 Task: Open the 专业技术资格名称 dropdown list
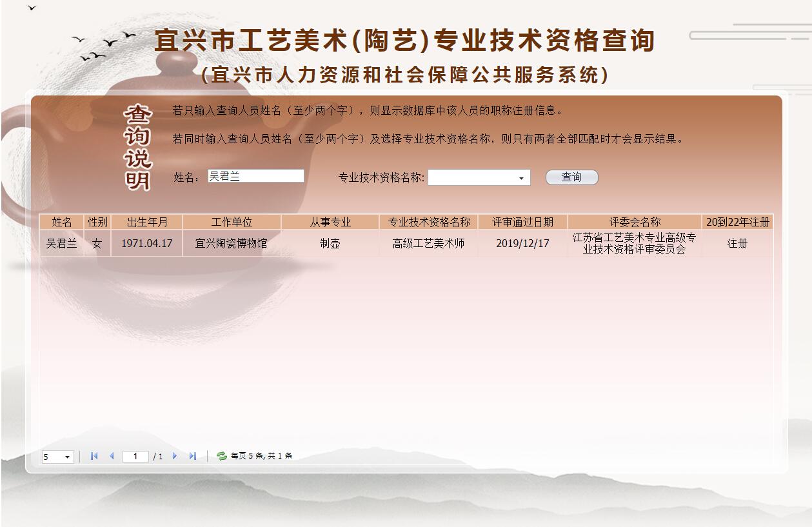click(479, 177)
